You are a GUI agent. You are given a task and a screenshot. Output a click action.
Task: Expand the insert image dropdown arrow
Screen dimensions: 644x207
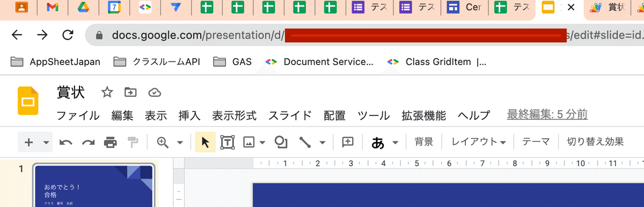[x=262, y=142]
